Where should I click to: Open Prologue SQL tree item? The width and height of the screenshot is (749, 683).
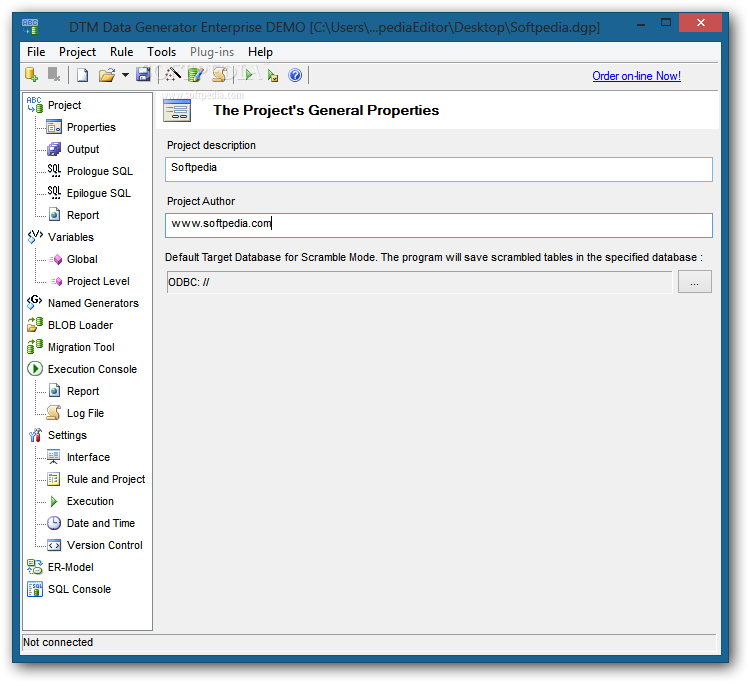pyautogui.click(x=99, y=171)
